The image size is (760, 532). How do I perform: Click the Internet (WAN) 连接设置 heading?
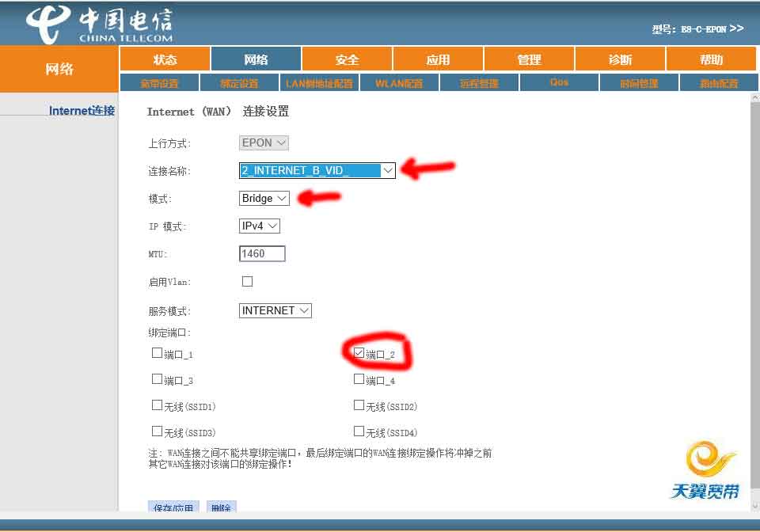click(x=218, y=112)
